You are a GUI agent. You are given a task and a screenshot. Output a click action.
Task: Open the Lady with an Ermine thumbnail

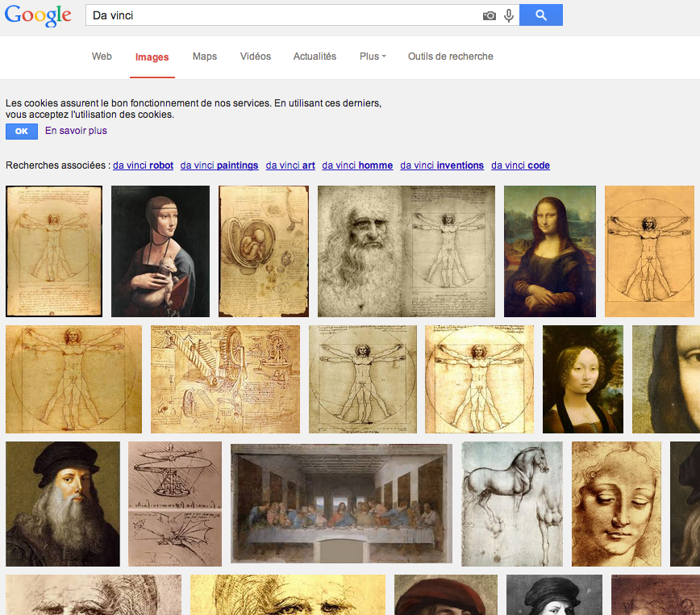160,252
